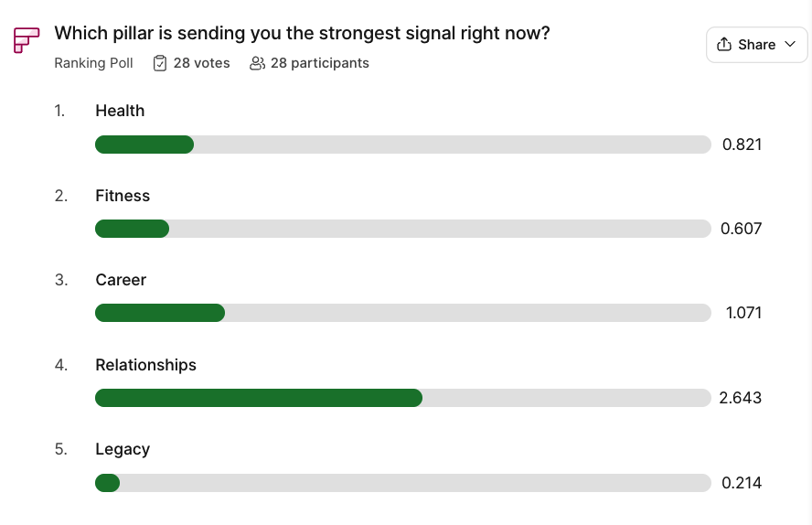This screenshot has width=812, height=525.
Task: Click the Health green progress bar
Action: point(144,145)
